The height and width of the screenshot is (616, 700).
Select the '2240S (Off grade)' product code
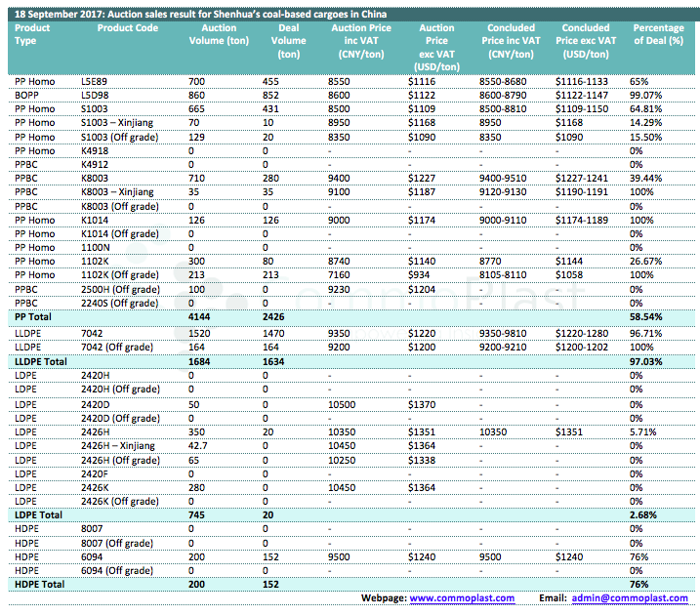tap(120, 303)
